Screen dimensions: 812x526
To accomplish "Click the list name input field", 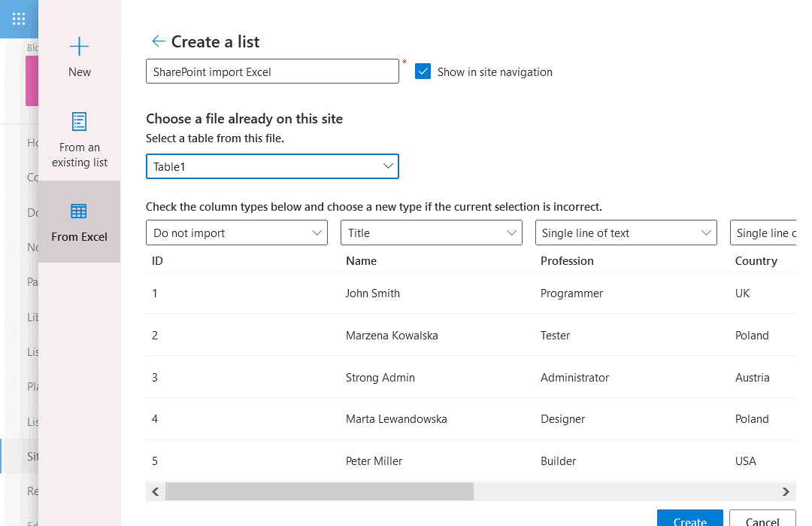I will click(272, 71).
